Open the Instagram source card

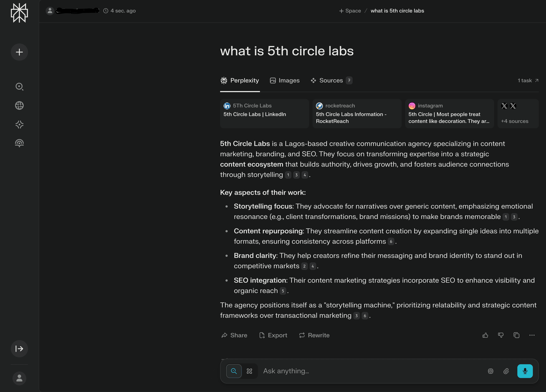[449, 113]
